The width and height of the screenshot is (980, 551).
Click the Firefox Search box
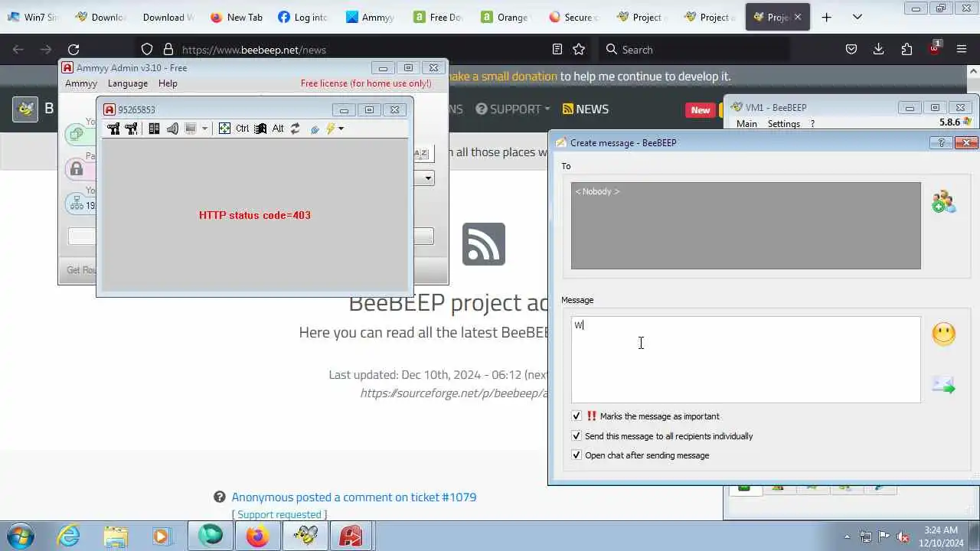[694, 50]
